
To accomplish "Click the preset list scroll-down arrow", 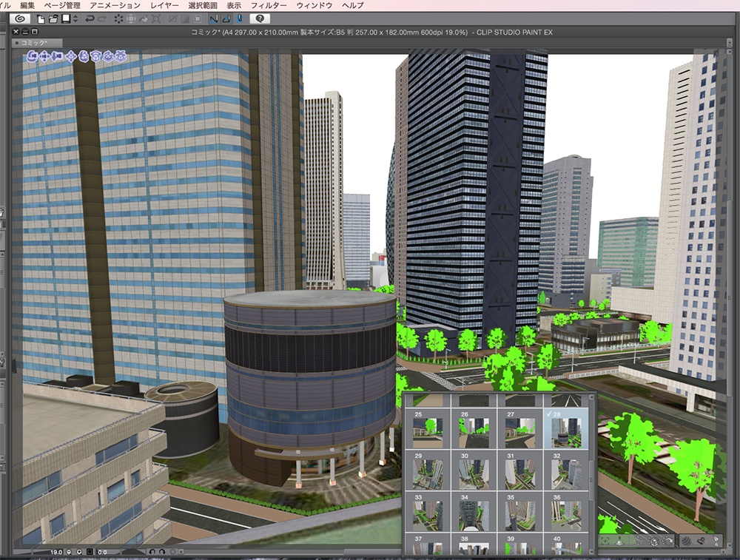I will (592, 550).
